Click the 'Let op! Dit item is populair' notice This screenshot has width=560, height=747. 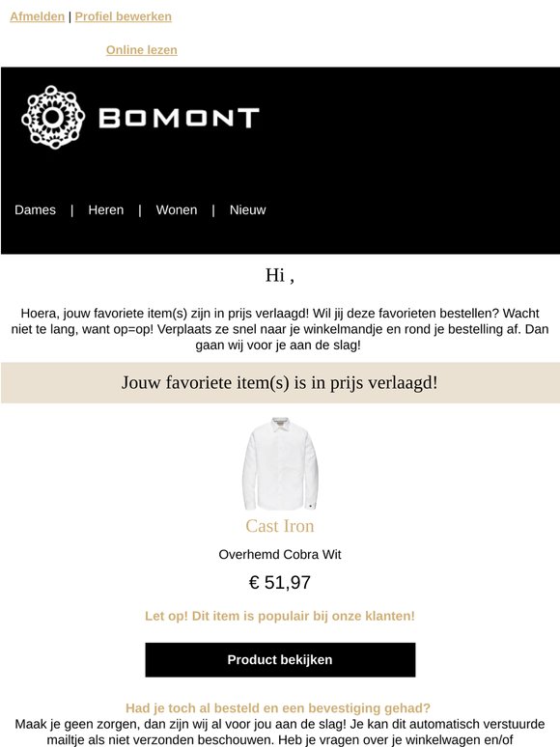coord(280,616)
